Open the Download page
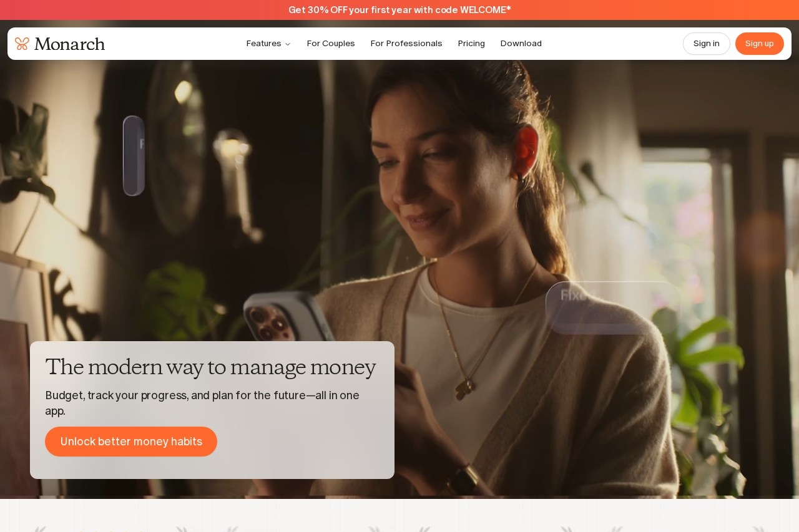The width and height of the screenshot is (799, 532). pyautogui.click(x=521, y=44)
